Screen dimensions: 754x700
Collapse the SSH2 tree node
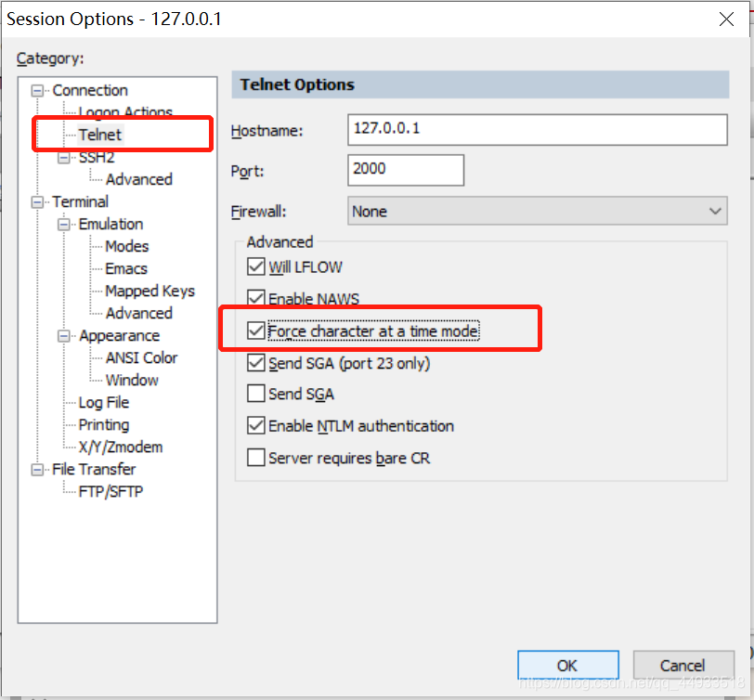point(63,157)
